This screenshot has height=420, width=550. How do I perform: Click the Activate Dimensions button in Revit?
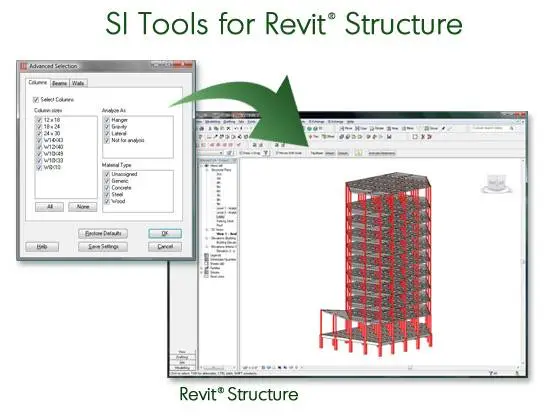(x=382, y=153)
